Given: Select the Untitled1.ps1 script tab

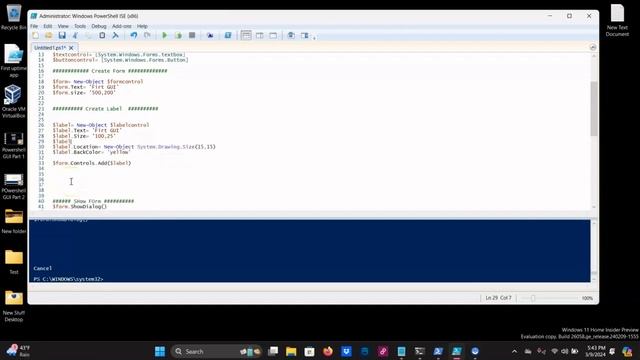Looking at the screenshot, I should pos(50,48).
